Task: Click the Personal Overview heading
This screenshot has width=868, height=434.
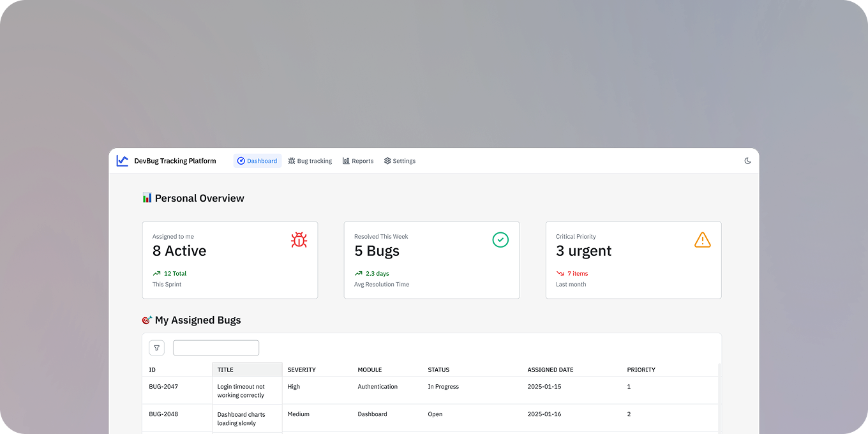Action: pyautogui.click(x=199, y=198)
